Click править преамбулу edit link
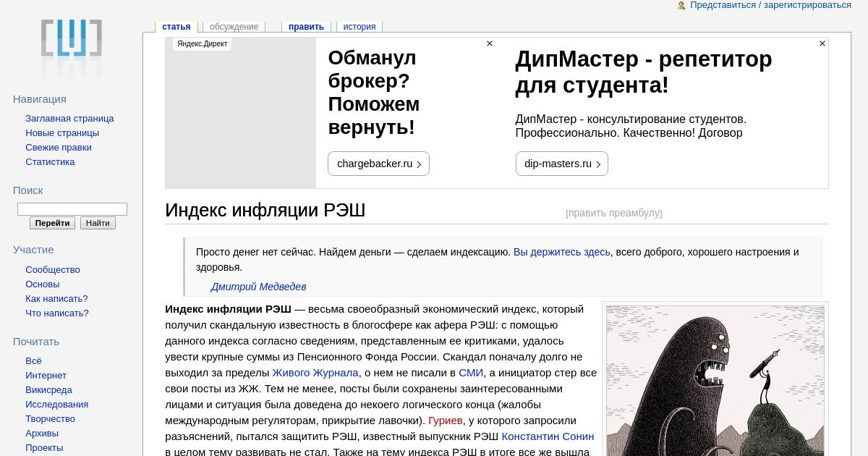The image size is (868, 456). pos(614,213)
